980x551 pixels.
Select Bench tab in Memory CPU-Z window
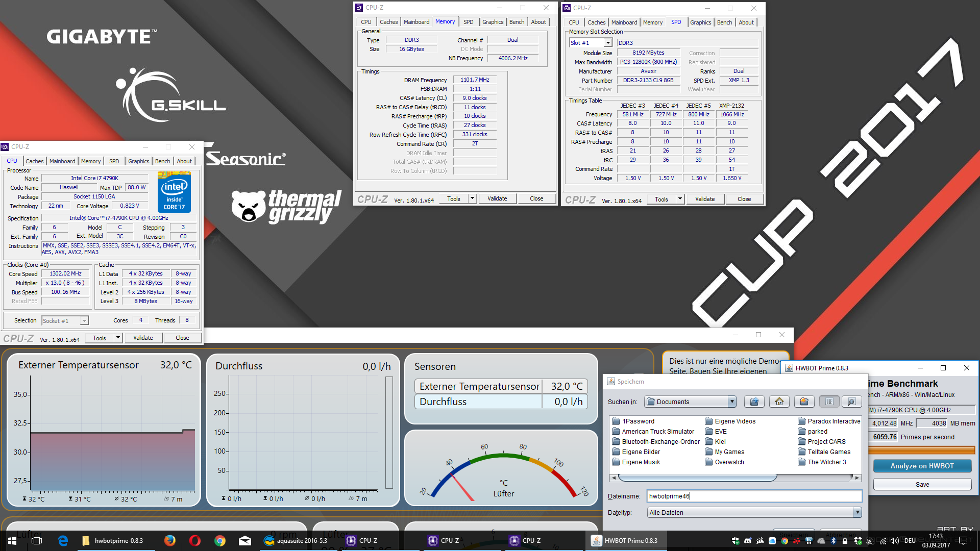tap(517, 22)
